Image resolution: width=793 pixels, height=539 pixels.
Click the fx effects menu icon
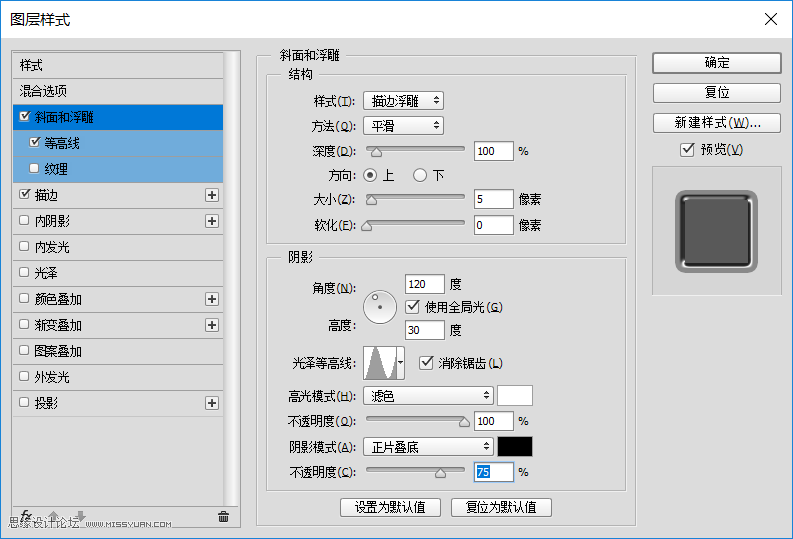point(26,516)
